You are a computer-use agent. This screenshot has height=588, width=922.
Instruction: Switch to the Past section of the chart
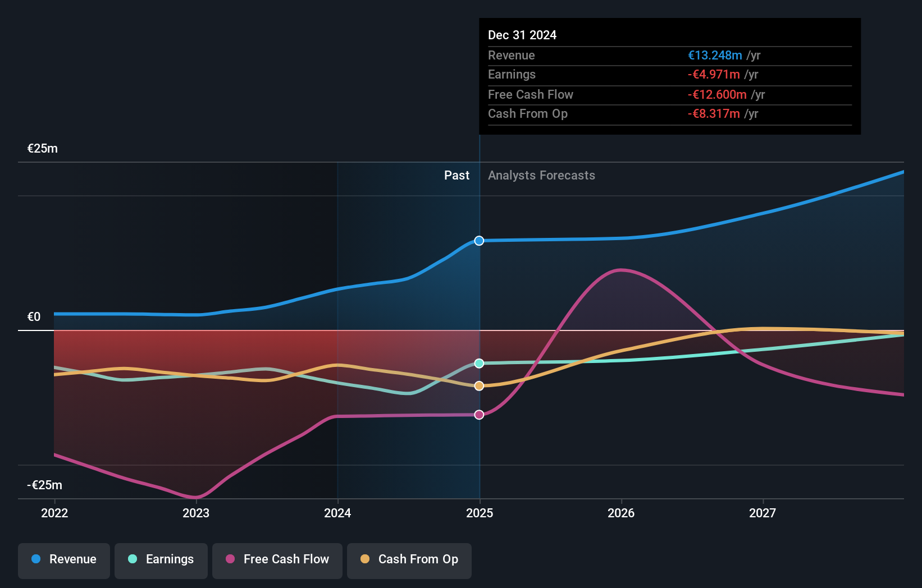tap(457, 176)
